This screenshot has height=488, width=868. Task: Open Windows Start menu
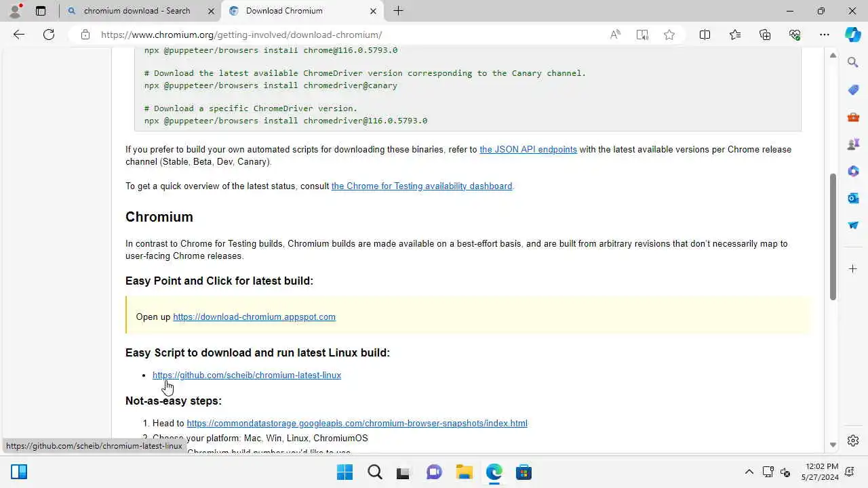tap(344, 472)
